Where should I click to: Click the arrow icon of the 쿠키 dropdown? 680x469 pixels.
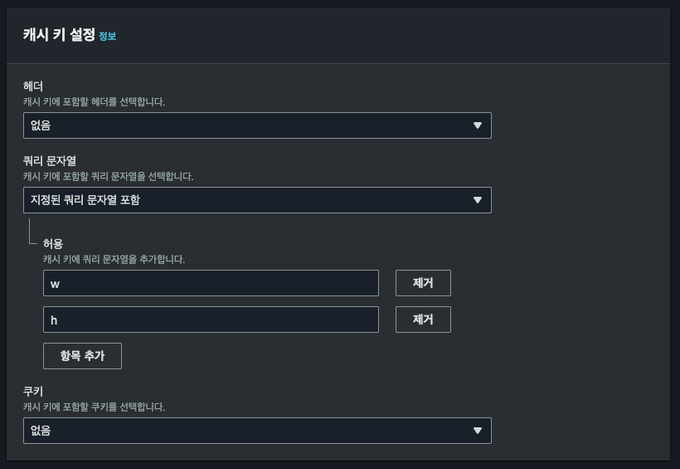(477, 430)
